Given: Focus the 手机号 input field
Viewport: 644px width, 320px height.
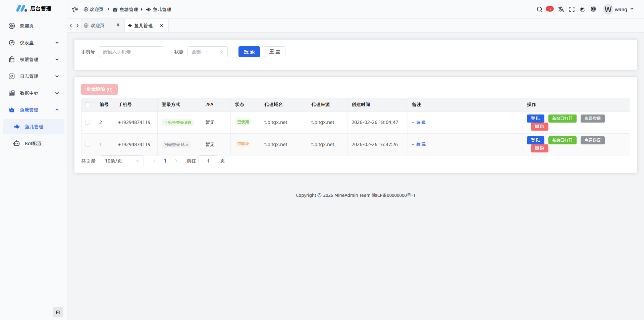Looking at the screenshot, I should (131, 52).
